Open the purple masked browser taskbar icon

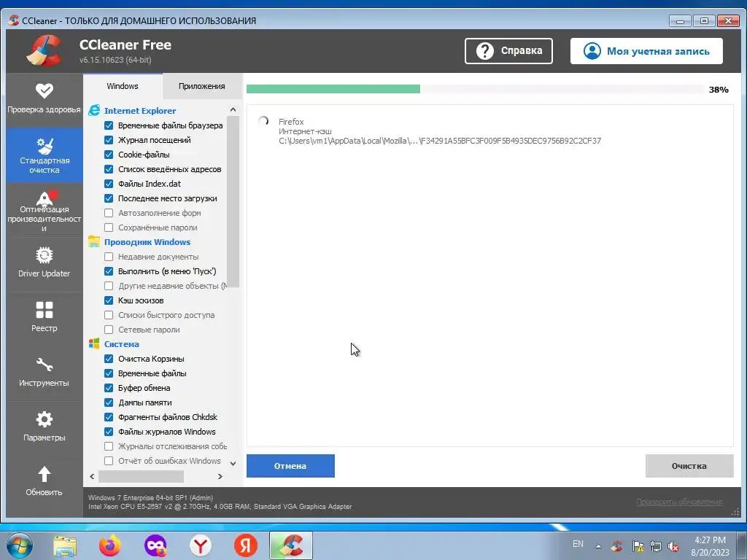point(155,545)
